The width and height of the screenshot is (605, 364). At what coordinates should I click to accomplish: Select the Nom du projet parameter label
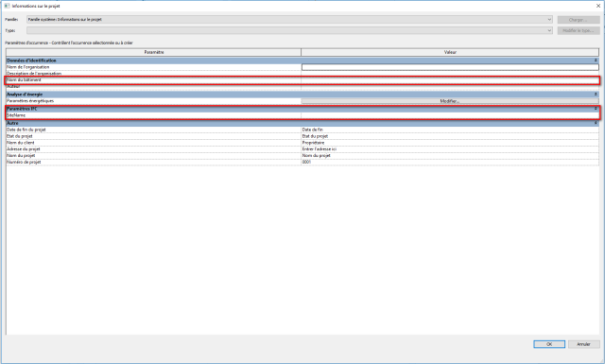pyautogui.click(x=21, y=156)
